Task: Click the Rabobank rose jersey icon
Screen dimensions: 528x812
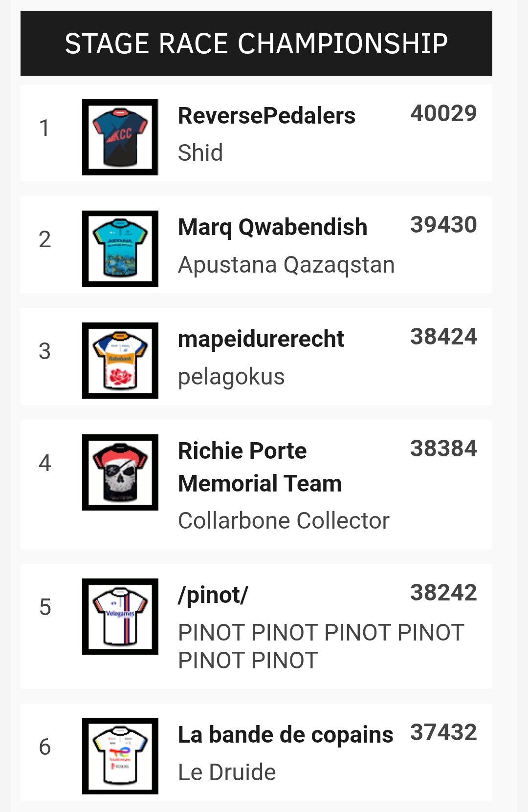Action: click(120, 361)
